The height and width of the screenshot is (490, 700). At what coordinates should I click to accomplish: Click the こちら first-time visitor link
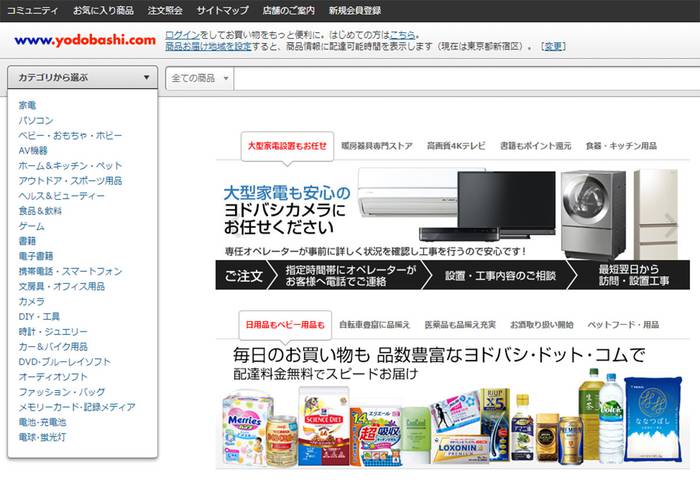click(x=403, y=35)
